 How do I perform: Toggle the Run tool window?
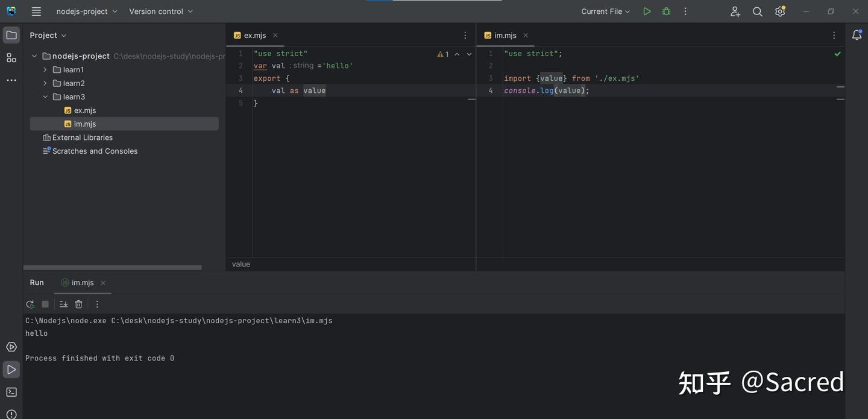11,369
